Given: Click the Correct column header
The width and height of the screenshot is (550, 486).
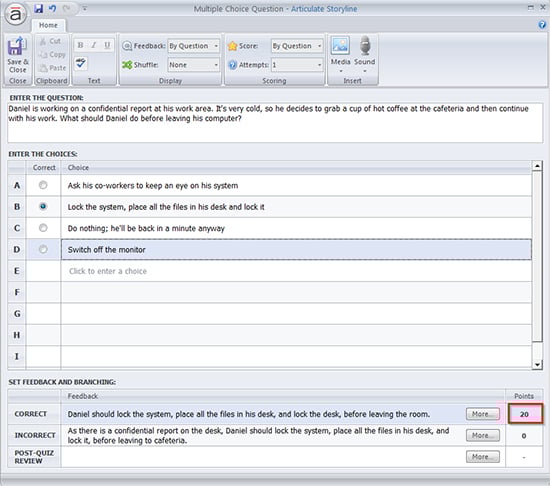Looking at the screenshot, I should coord(44,168).
